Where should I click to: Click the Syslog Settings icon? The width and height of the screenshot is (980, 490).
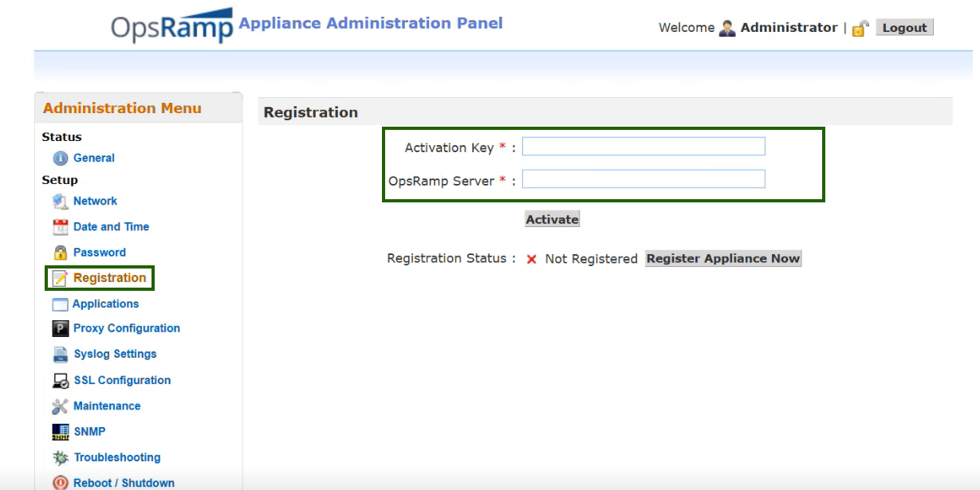(61, 355)
